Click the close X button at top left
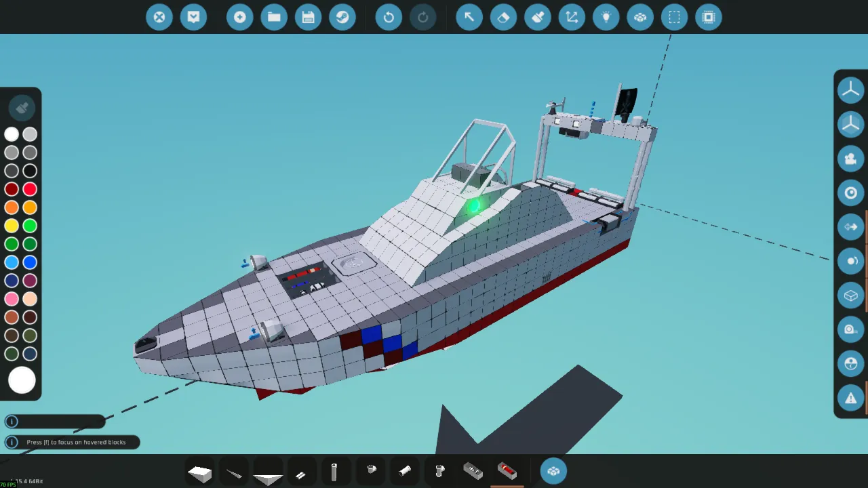Viewport: 868px width, 488px height. pos(159,17)
